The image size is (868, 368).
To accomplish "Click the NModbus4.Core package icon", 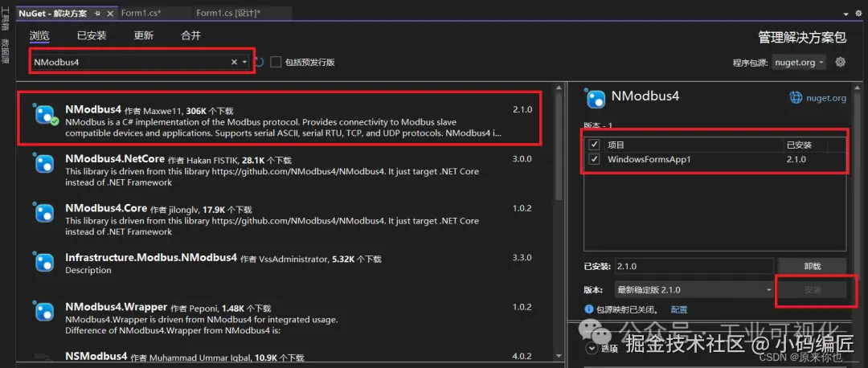I will [44, 212].
